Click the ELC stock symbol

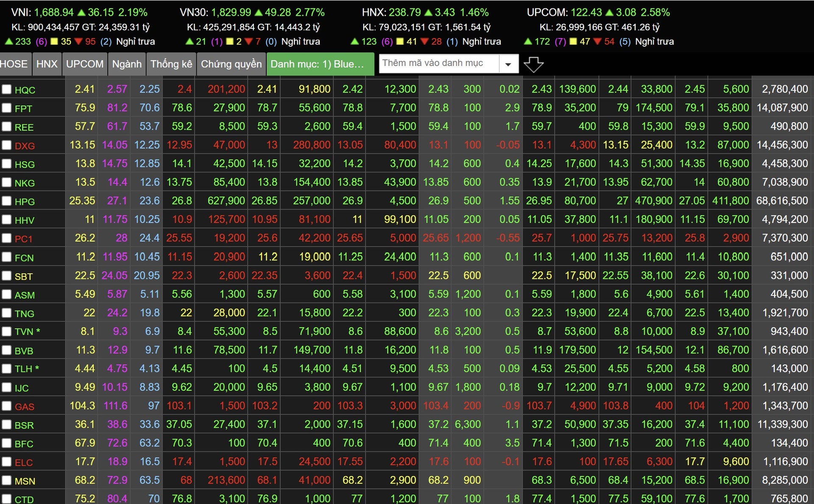[x=24, y=462]
